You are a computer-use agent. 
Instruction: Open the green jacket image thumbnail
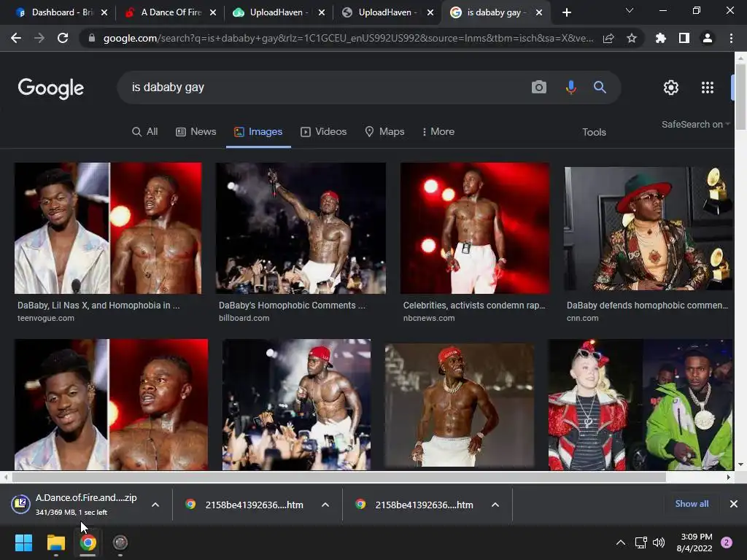tap(640, 404)
